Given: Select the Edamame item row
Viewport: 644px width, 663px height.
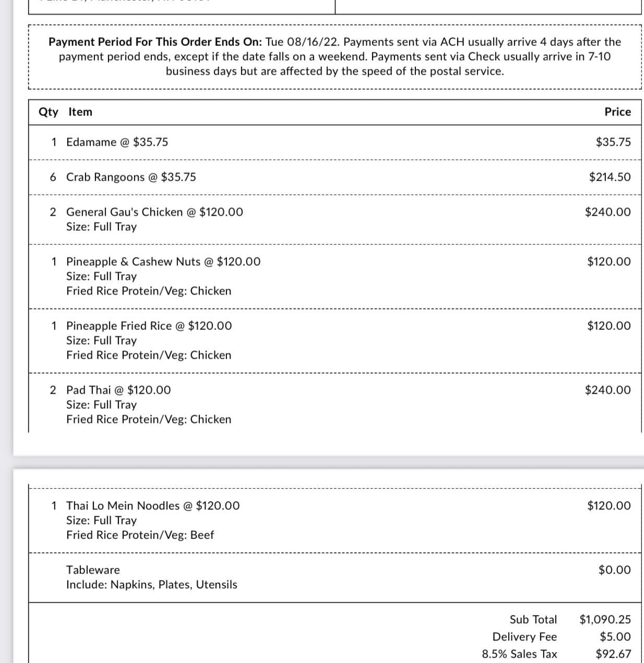Looking at the screenshot, I should coord(117,142).
